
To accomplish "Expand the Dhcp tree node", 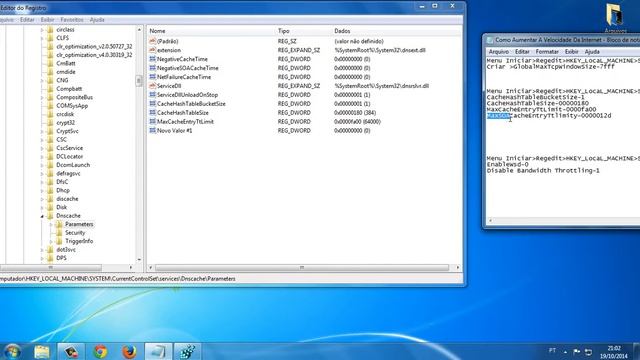I will tap(42, 191).
